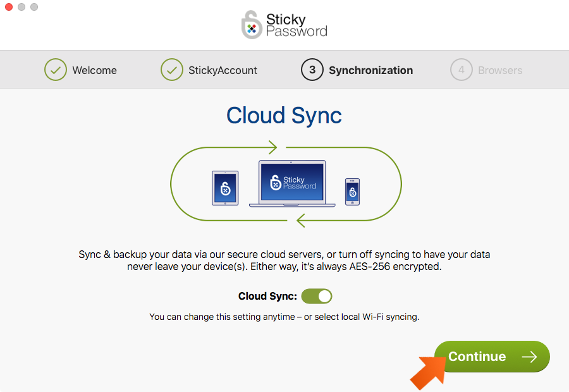Click the Cloud Sync heading
569x392 pixels.
point(284,116)
